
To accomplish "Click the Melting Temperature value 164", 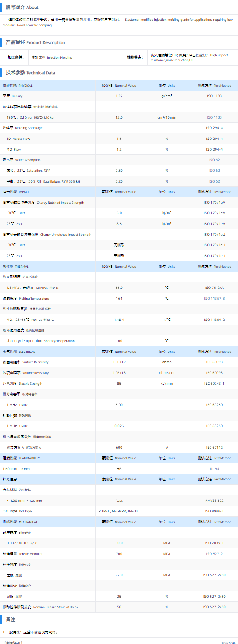I will coord(119,299).
